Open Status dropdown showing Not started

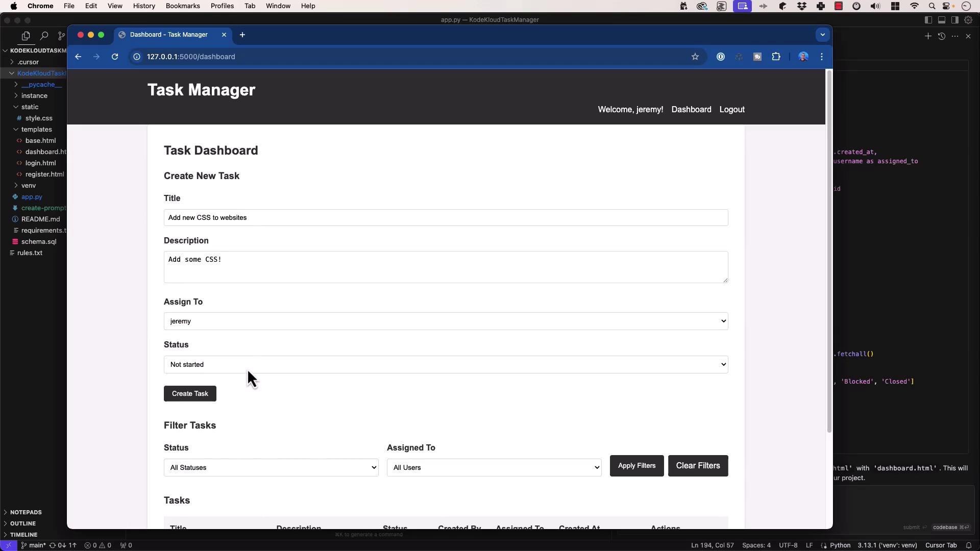[446, 364]
